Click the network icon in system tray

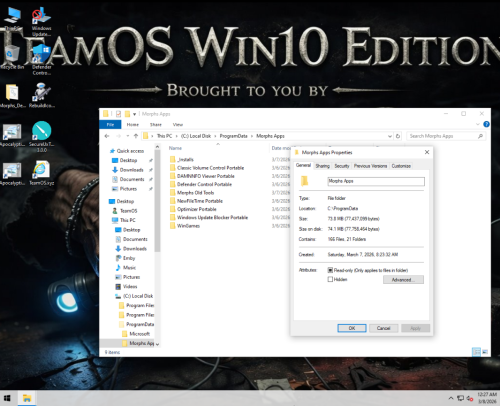[460, 398]
